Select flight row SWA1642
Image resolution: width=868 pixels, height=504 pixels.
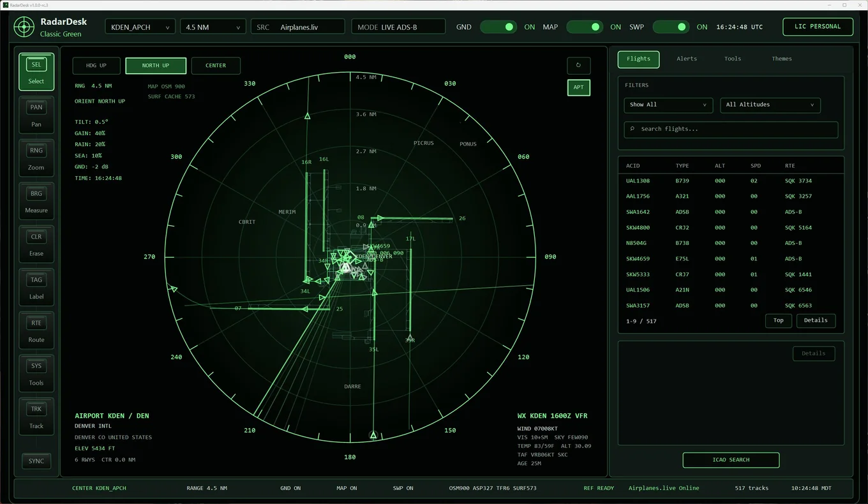tap(731, 212)
